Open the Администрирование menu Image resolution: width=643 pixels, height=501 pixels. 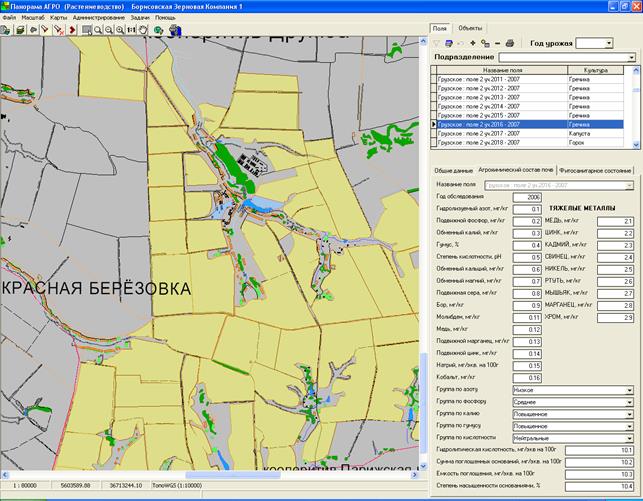click(98, 18)
